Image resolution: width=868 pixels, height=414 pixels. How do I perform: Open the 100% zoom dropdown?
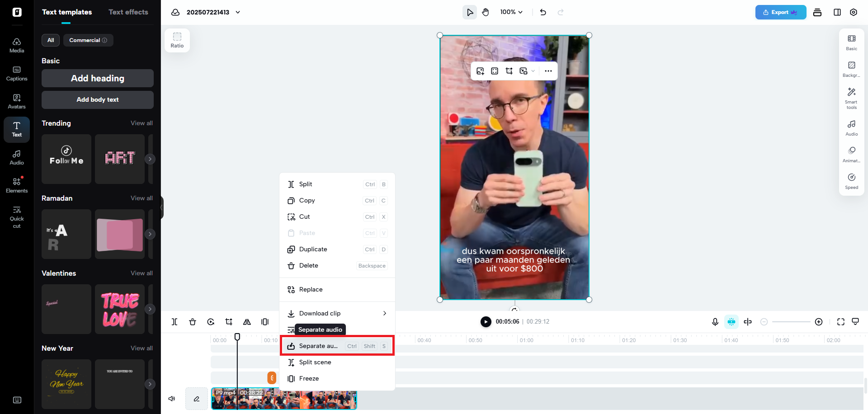click(511, 12)
